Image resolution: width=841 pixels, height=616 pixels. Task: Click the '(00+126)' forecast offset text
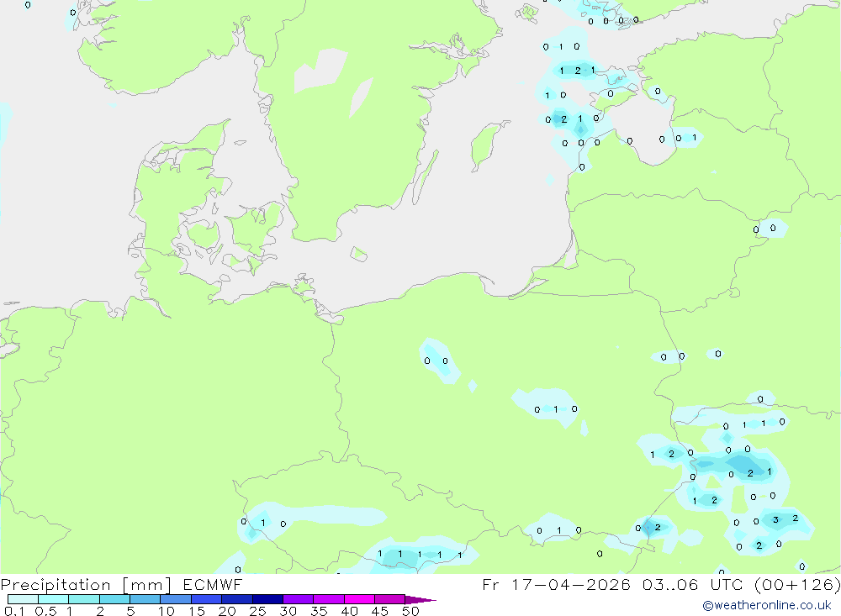coord(797,585)
